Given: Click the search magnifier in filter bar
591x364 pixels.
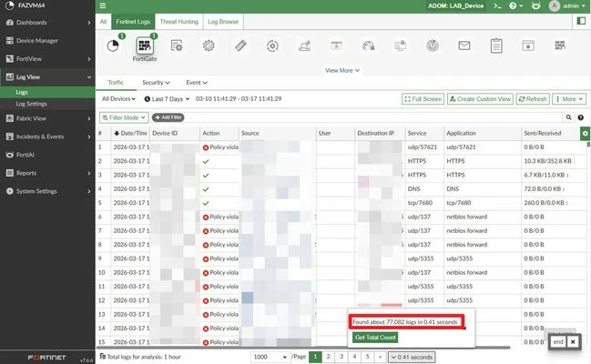Looking at the screenshot, I should [x=568, y=117].
